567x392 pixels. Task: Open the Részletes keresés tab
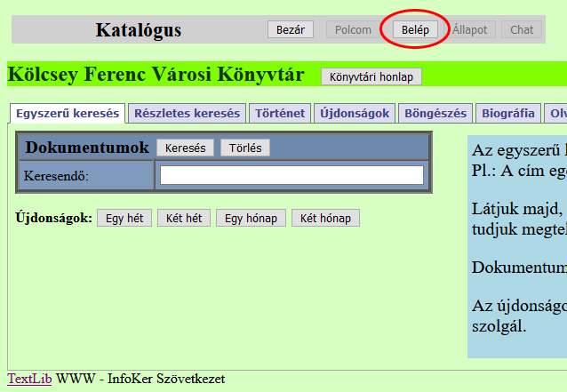point(187,114)
